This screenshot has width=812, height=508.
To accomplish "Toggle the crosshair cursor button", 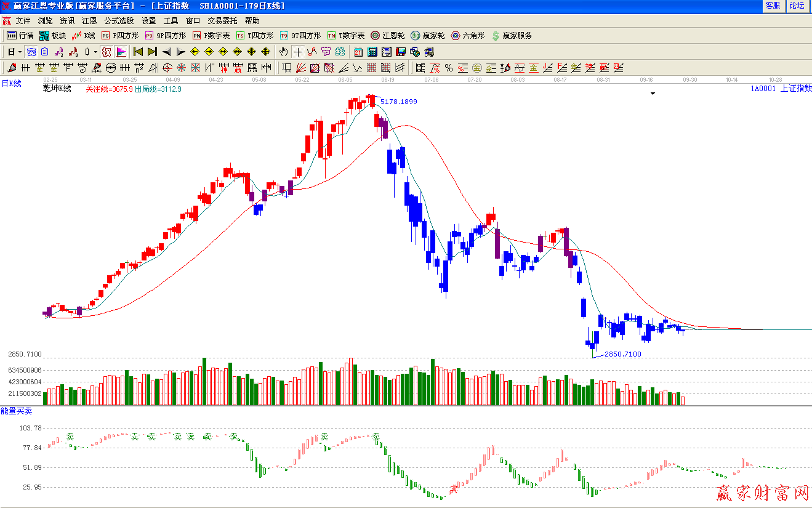I will click(x=298, y=52).
